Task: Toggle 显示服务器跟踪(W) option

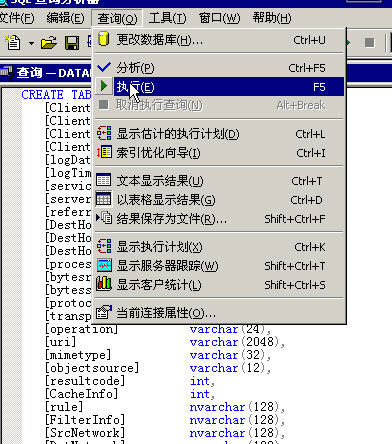Action: (219, 266)
